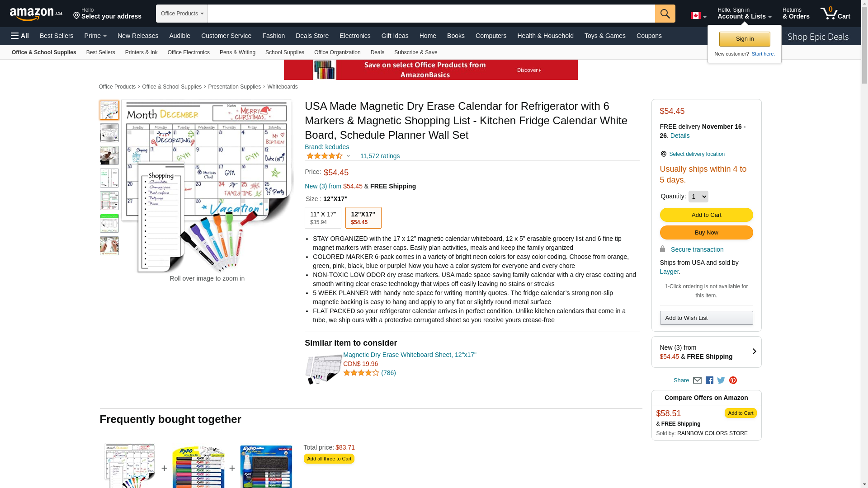Open the Deals Store menu item

312,36
